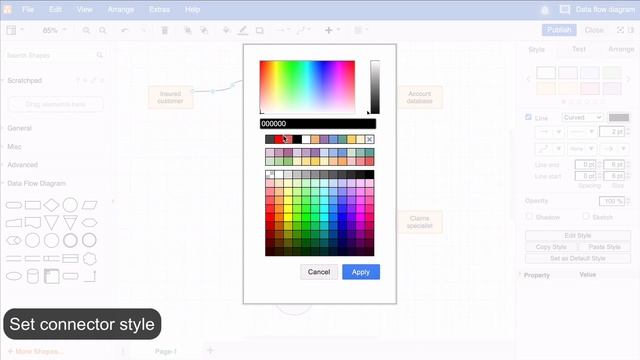Image resolution: width=640 pixels, height=360 pixels.
Task: Open the line end arrow dropdown
Action: 616,149
